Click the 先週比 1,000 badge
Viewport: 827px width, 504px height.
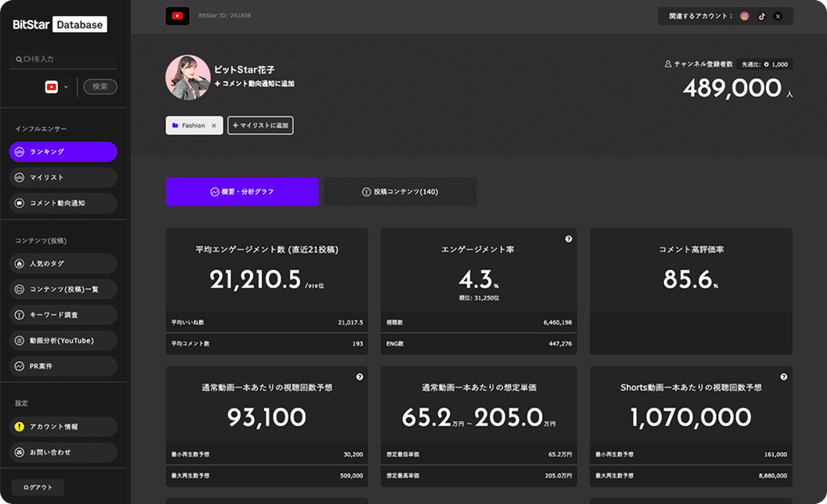coord(765,64)
